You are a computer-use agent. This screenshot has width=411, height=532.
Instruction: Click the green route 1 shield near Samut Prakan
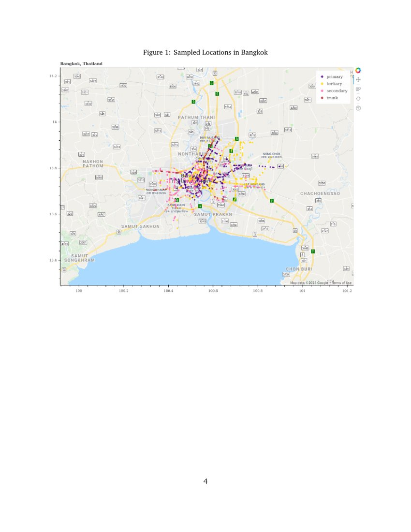(200, 206)
